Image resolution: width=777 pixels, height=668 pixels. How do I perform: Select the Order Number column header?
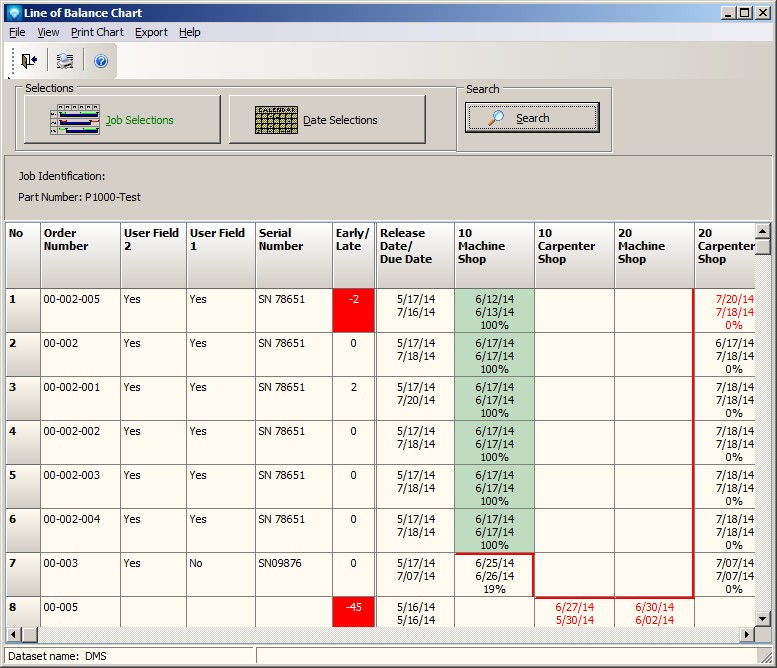[80, 255]
